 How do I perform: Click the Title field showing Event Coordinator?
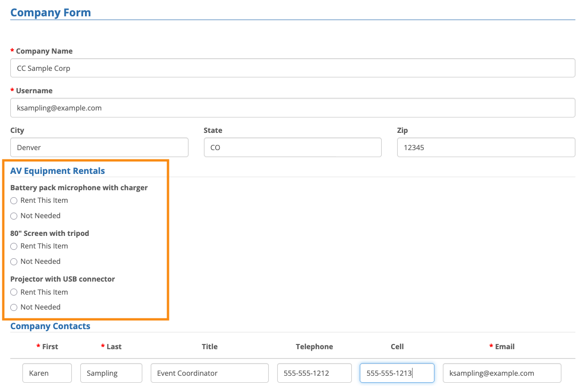pos(209,373)
